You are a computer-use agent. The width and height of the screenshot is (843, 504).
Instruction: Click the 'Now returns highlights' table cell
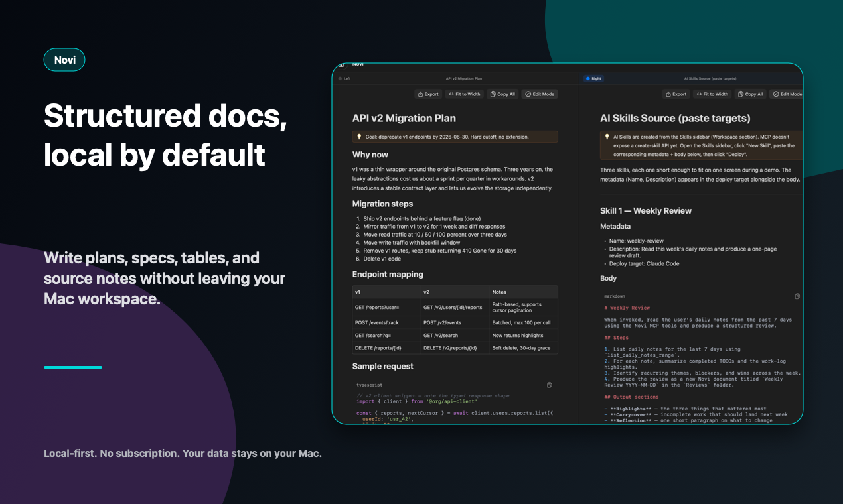coord(524,335)
